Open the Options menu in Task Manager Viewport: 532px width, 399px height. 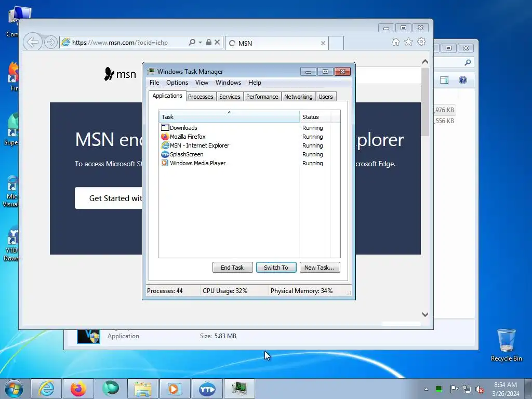177,83
